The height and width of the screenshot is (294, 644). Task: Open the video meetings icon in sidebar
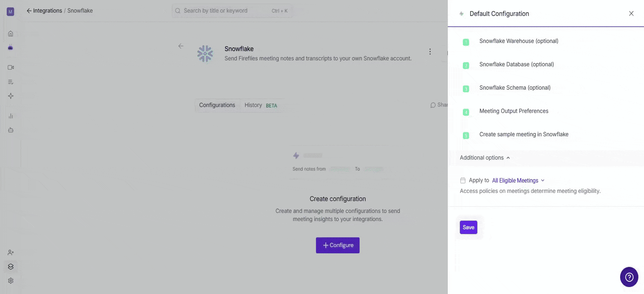click(11, 67)
